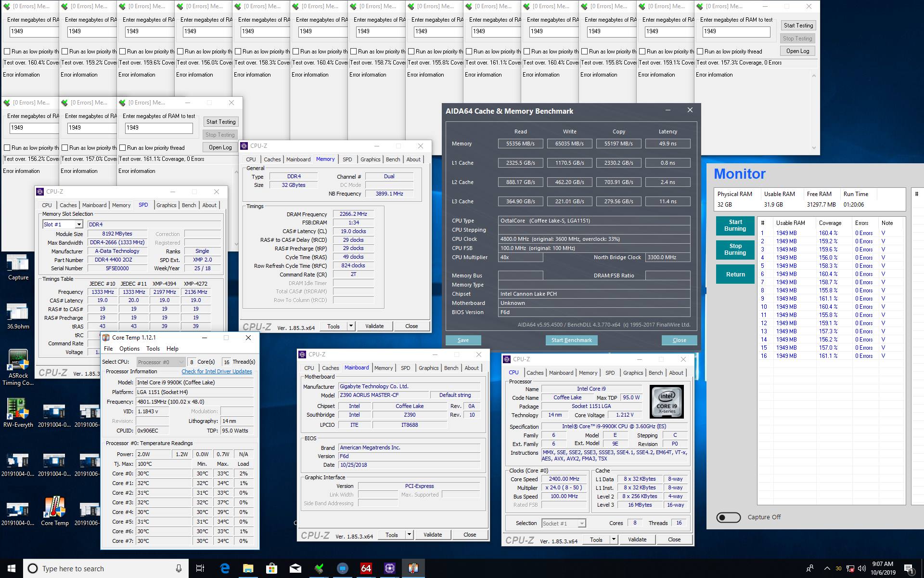Show hidden system tray icons
Viewport: 924px width, 578px height.
pyautogui.click(x=827, y=568)
